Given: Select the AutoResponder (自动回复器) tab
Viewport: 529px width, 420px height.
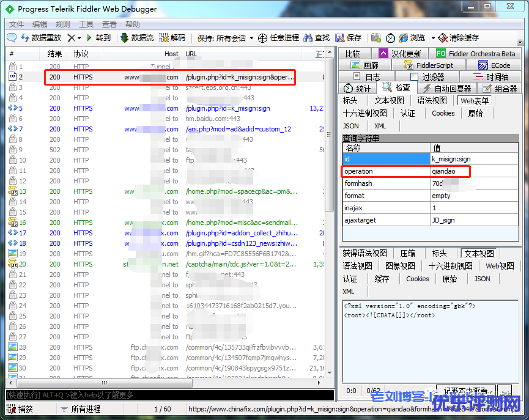Looking at the screenshot, I should point(448,89).
